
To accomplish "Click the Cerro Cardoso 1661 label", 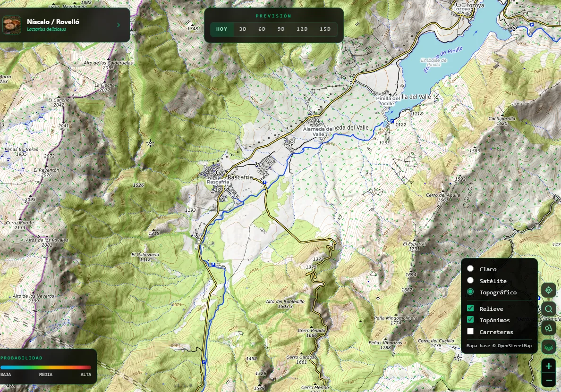I will point(302,359).
